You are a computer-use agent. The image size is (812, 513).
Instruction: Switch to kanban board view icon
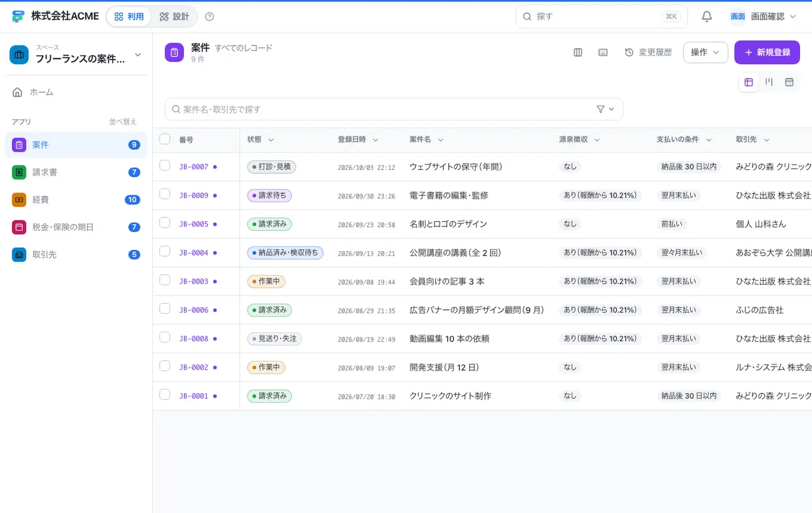(769, 82)
